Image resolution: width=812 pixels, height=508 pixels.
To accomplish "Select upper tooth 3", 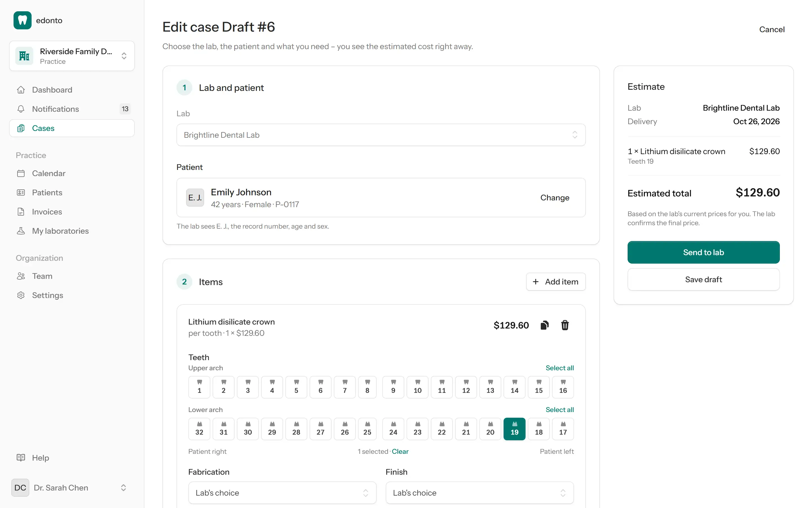I will (248, 387).
